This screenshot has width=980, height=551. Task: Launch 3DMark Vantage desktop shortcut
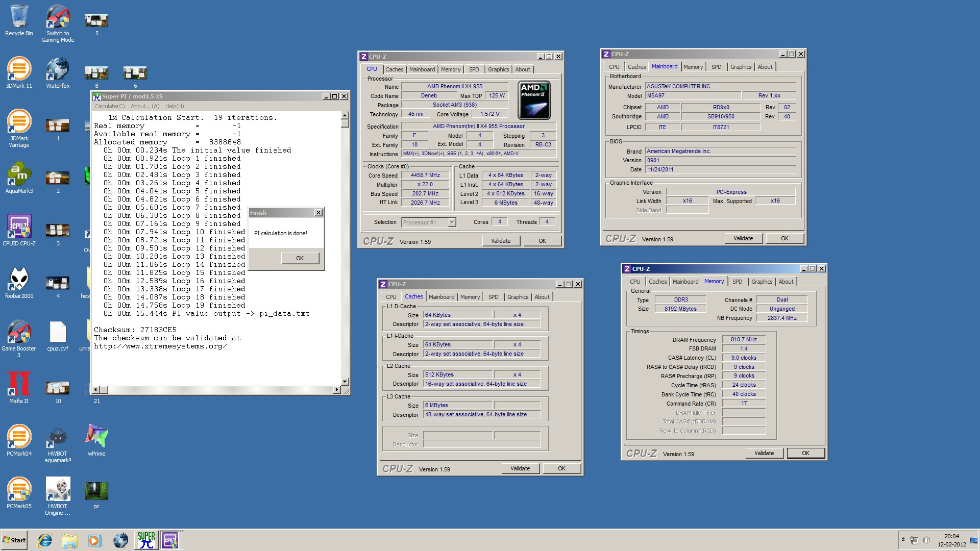tap(19, 128)
